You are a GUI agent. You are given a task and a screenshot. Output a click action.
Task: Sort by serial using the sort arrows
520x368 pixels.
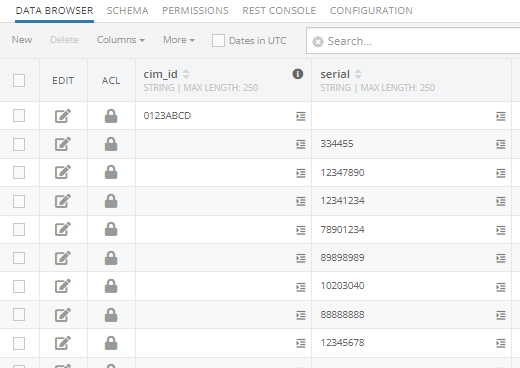(x=358, y=74)
